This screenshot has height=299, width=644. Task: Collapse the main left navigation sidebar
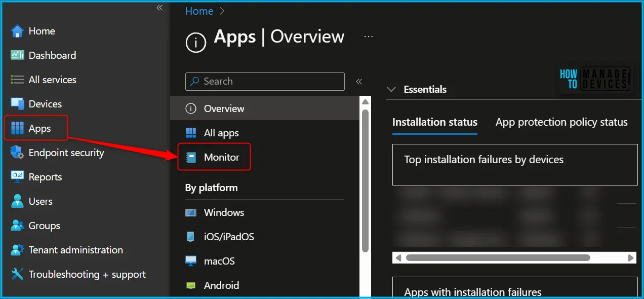coord(159,8)
